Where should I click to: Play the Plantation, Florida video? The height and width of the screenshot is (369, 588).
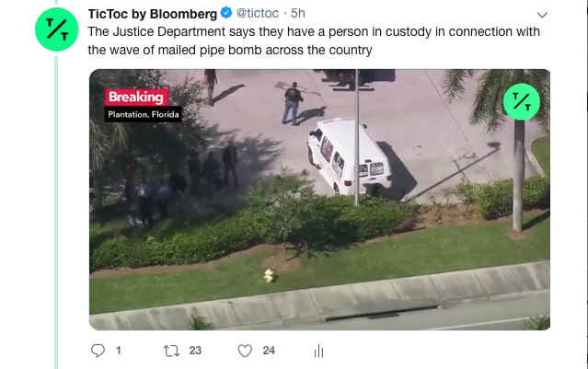click(x=319, y=200)
